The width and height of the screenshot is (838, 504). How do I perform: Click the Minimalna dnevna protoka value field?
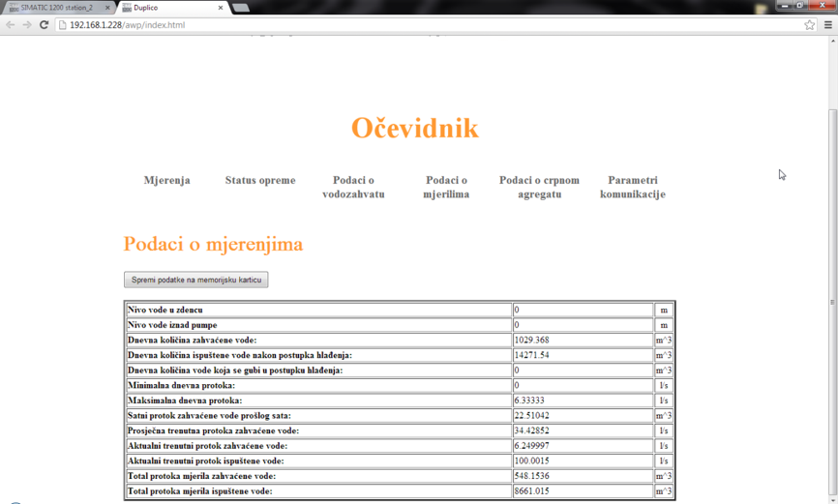pyautogui.click(x=583, y=385)
